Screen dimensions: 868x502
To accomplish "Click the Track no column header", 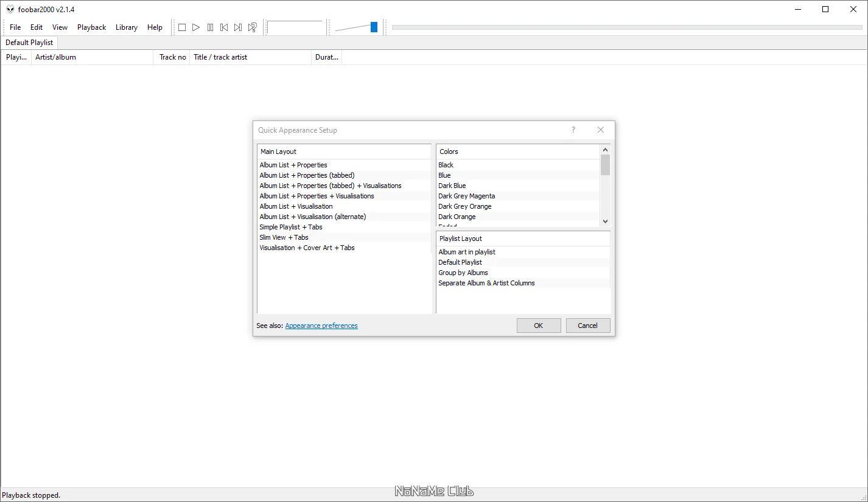I will tap(172, 57).
